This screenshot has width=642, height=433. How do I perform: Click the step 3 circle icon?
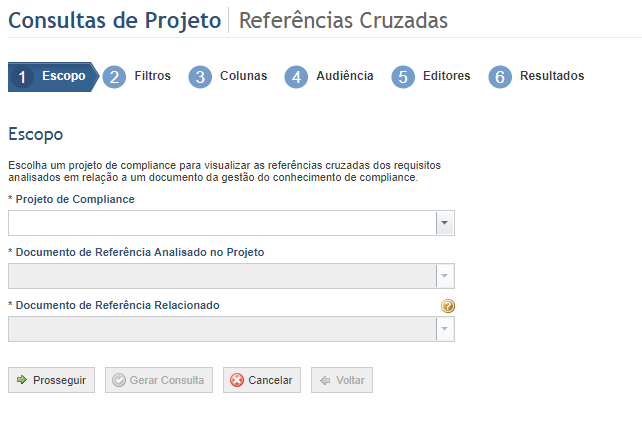coord(200,77)
